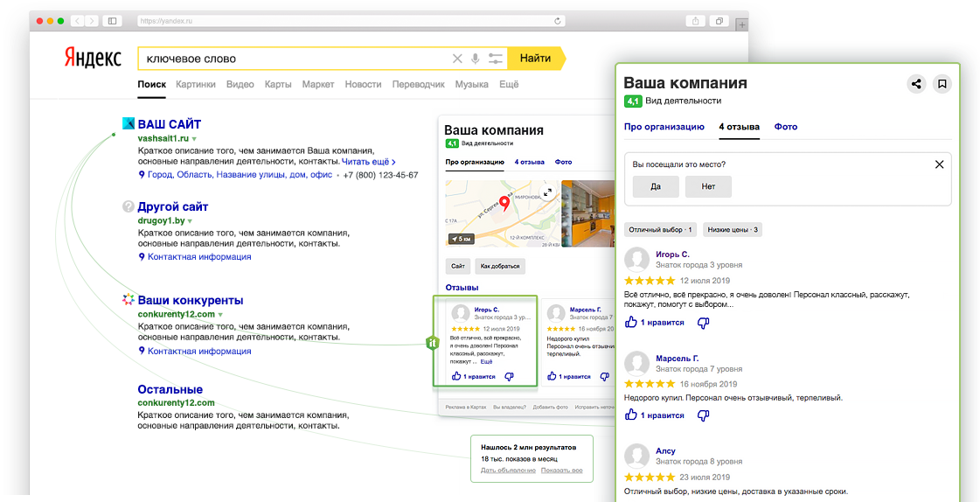The image size is (980, 502).
Task: Click Отзывы heading in company card
Action: [462, 288]
